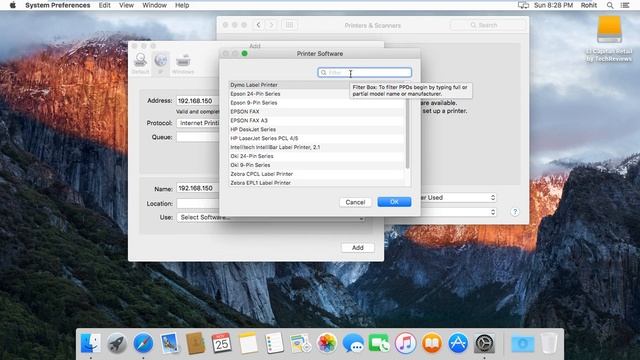
Task: Open the Window menu
Action: pyautogui.click(x=154, y=5)
